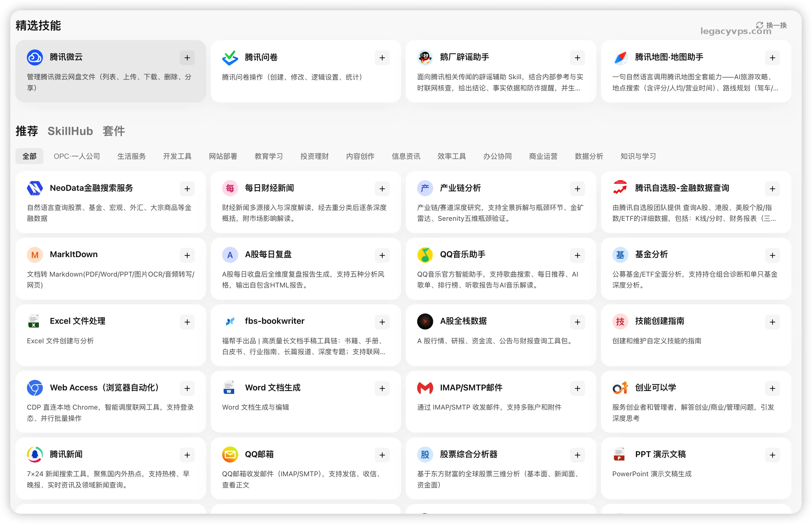Add the MarkItDown skill with plus
812x524 pixels.
pyautogui.click(x=187, y=255)
